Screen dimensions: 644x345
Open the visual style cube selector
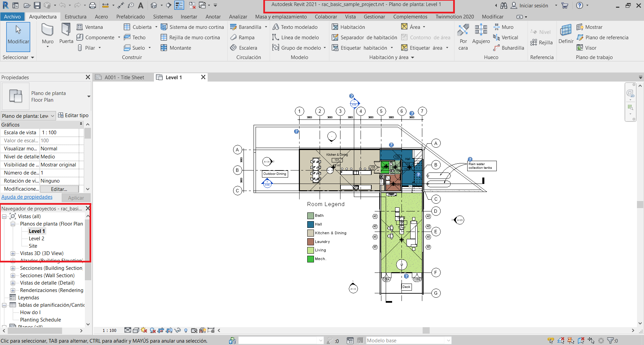coord(136,330)
